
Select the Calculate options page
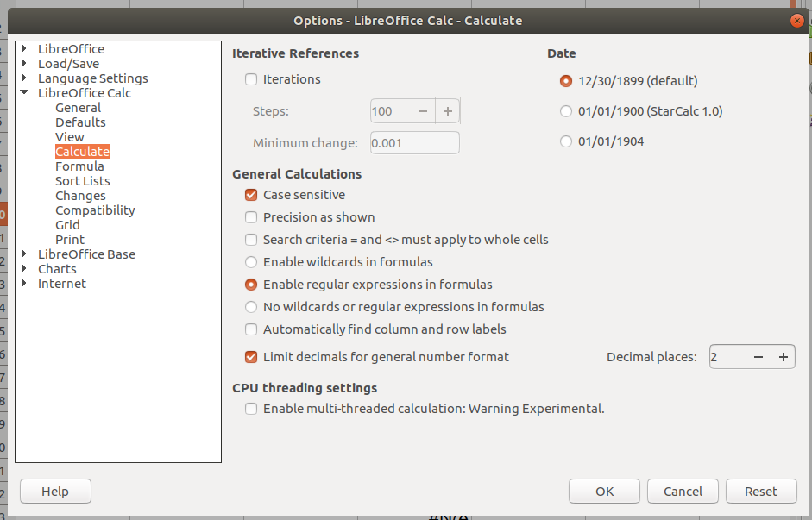[x=82, y=152]
